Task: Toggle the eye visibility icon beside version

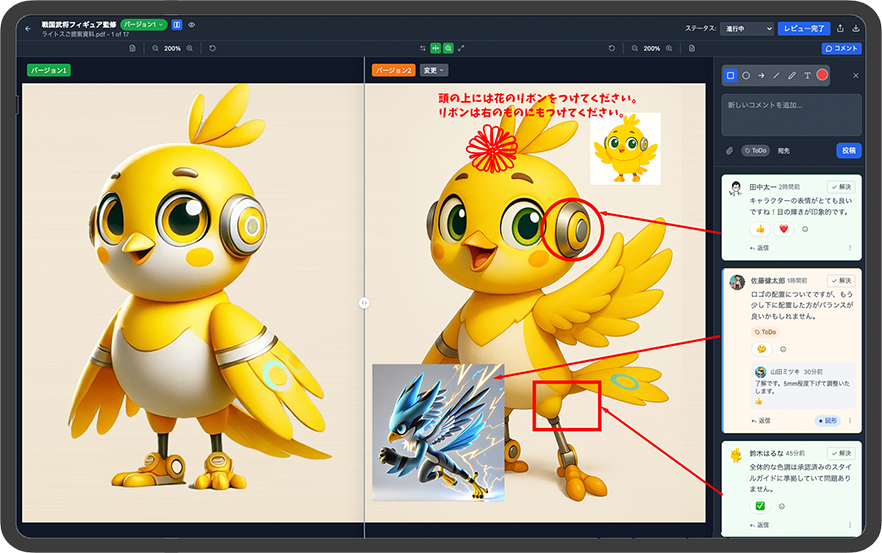Action: point(191,24)
